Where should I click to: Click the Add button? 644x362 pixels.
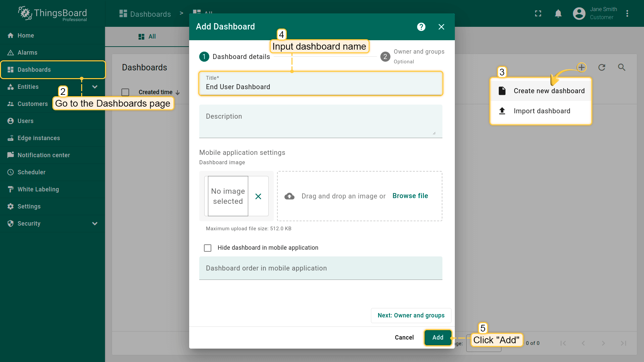coord(438,338)
